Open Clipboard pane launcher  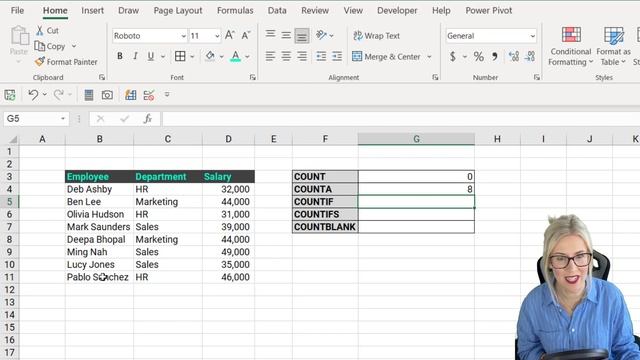[x=102, y=78]
